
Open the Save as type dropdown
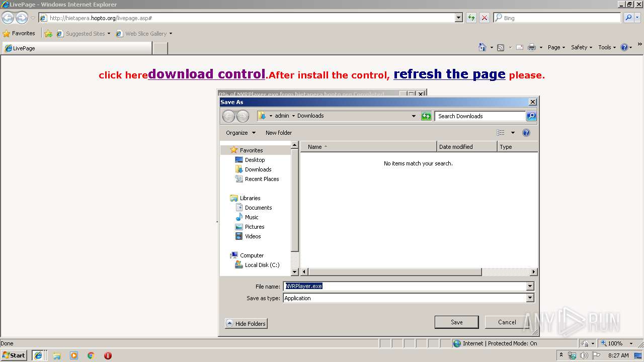(530, 298)
